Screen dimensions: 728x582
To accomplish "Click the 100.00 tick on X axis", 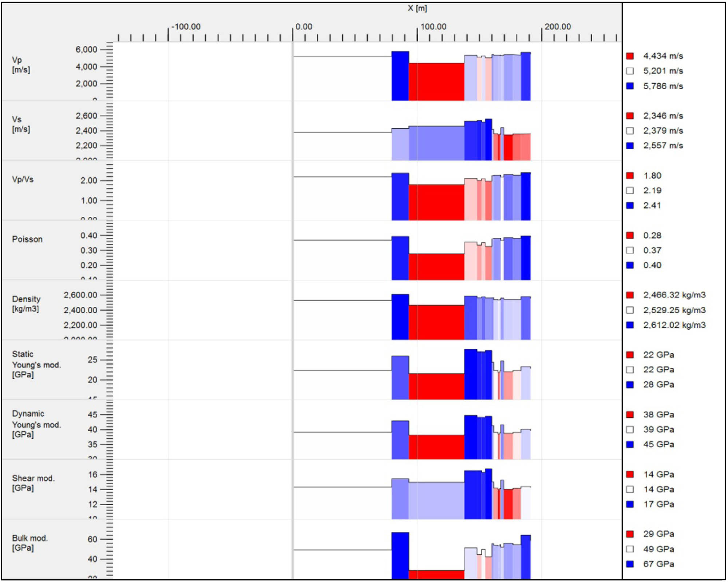I will pyautogui.click(x=433, y=27).
